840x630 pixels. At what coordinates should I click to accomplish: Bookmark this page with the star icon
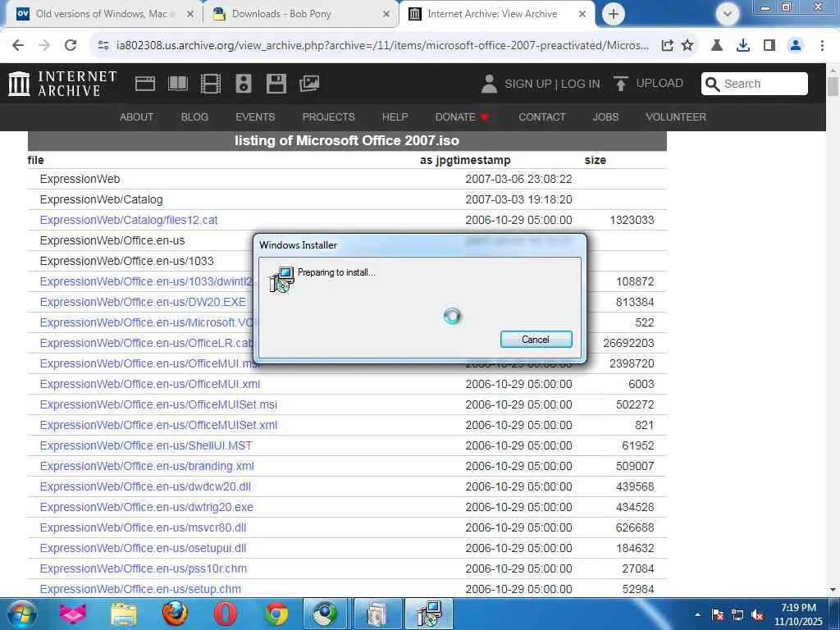[687, 46]
